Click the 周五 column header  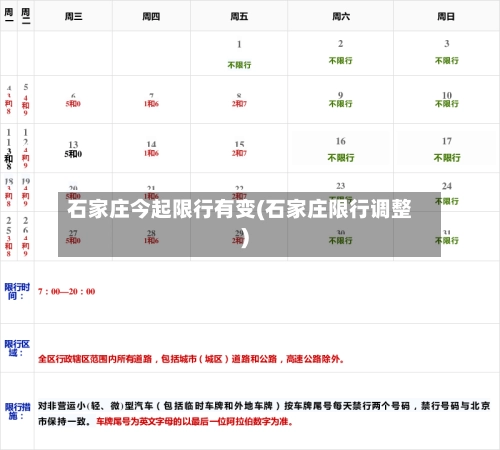(239, 16)
